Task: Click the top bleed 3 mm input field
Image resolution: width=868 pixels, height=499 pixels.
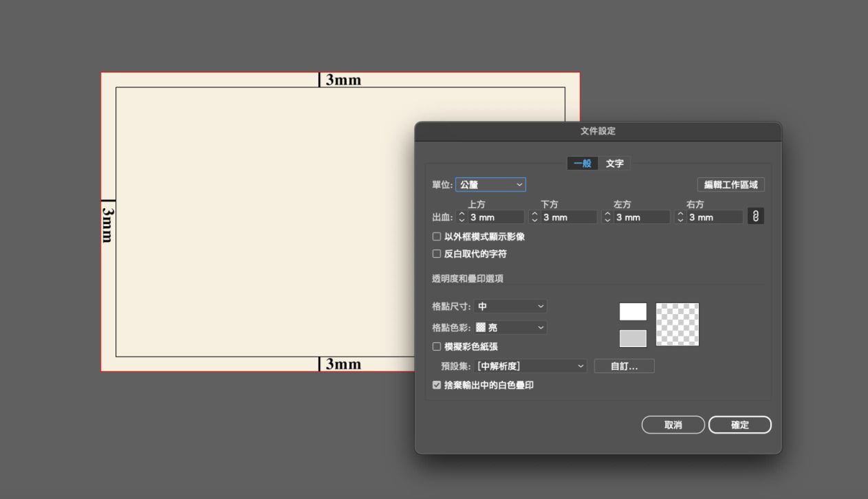Action: (x=496, y=217)
